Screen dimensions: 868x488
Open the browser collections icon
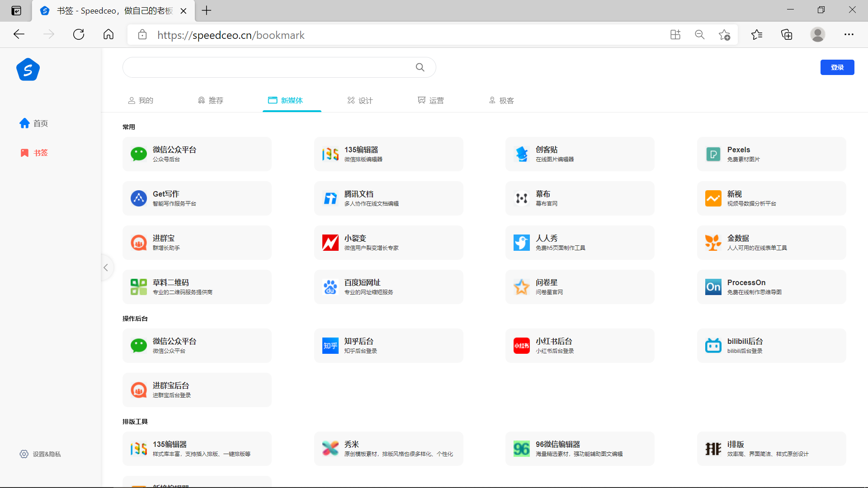(787, 34)
